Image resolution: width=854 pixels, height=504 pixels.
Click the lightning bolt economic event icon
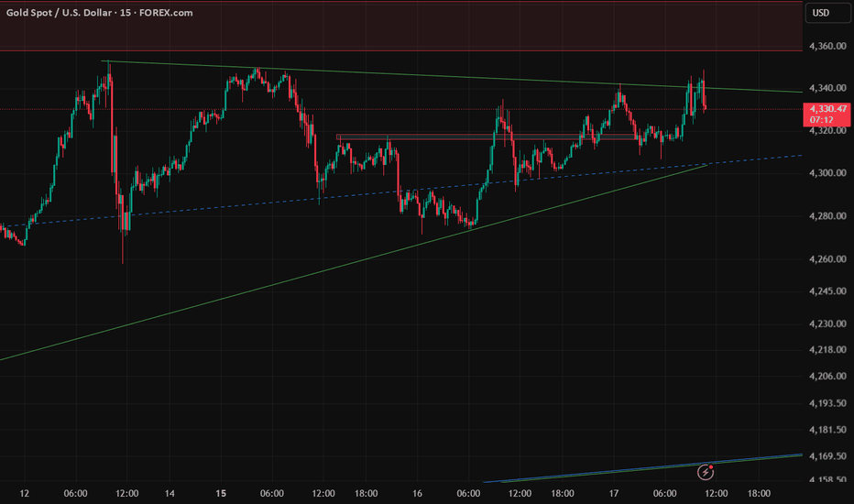(706, 472)
